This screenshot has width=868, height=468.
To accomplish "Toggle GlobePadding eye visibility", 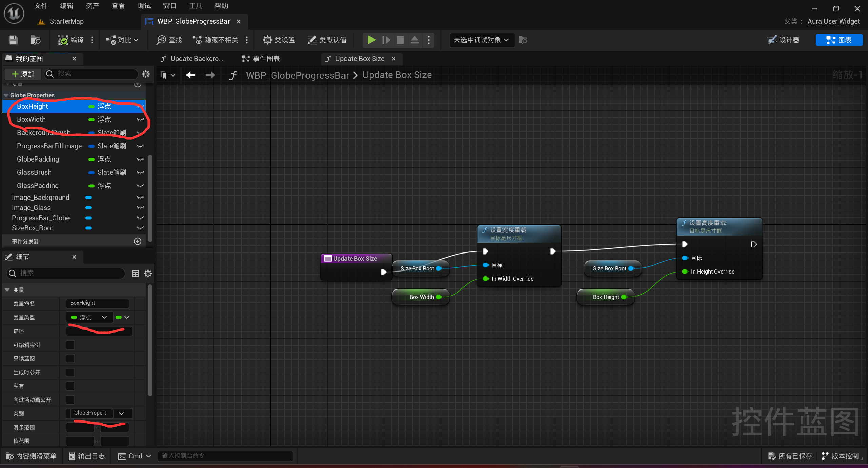I will [140, 159].
